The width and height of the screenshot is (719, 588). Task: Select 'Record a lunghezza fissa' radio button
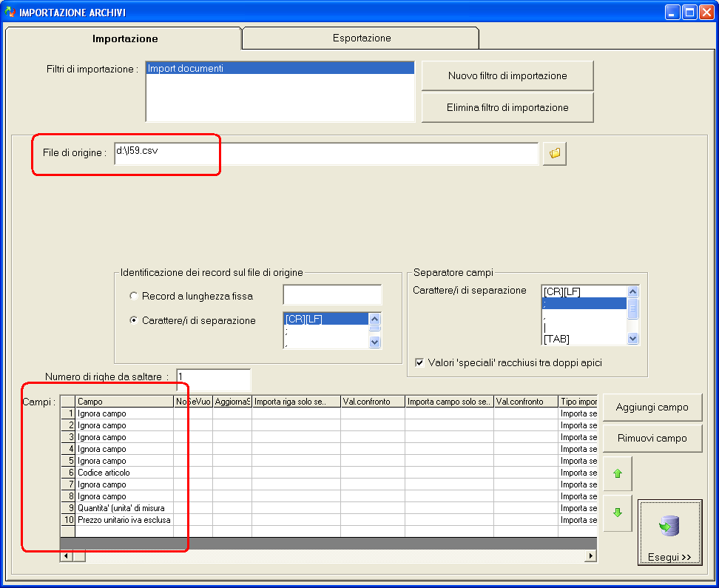134,296
